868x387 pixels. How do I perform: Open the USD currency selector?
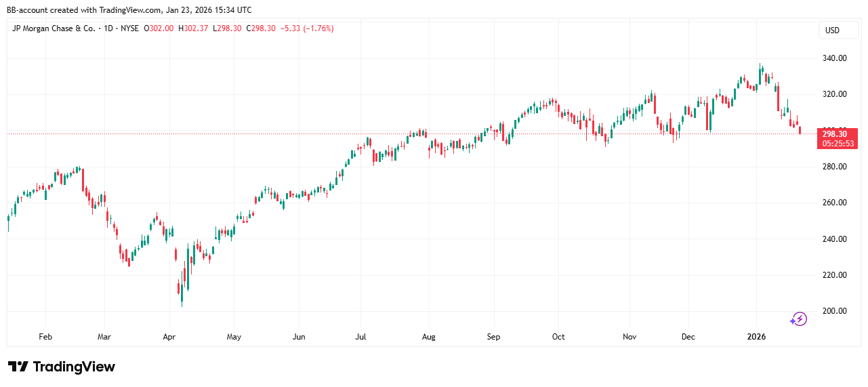tap(831, 30)
